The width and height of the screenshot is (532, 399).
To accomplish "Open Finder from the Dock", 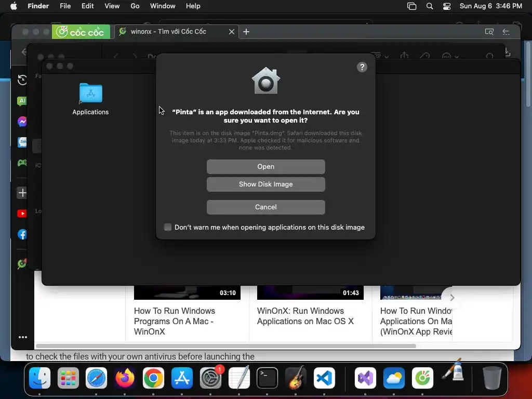I will click(39, 378).
